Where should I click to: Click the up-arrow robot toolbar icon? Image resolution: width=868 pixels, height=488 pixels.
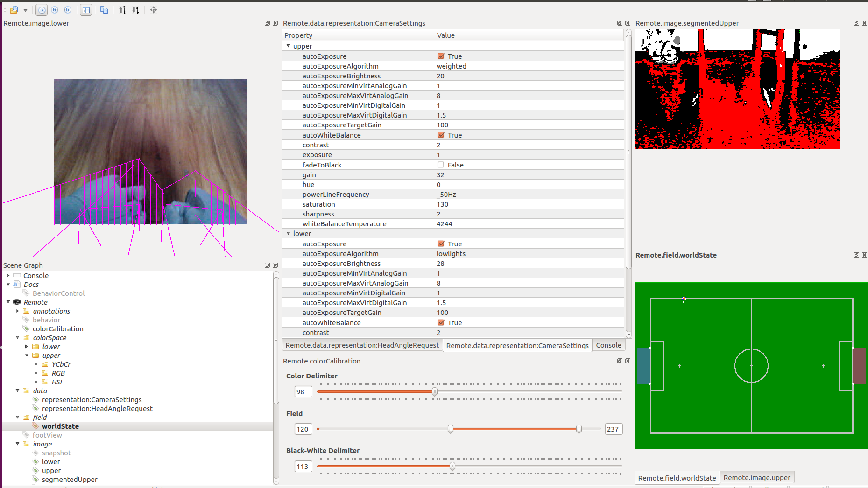coord(122,10)
